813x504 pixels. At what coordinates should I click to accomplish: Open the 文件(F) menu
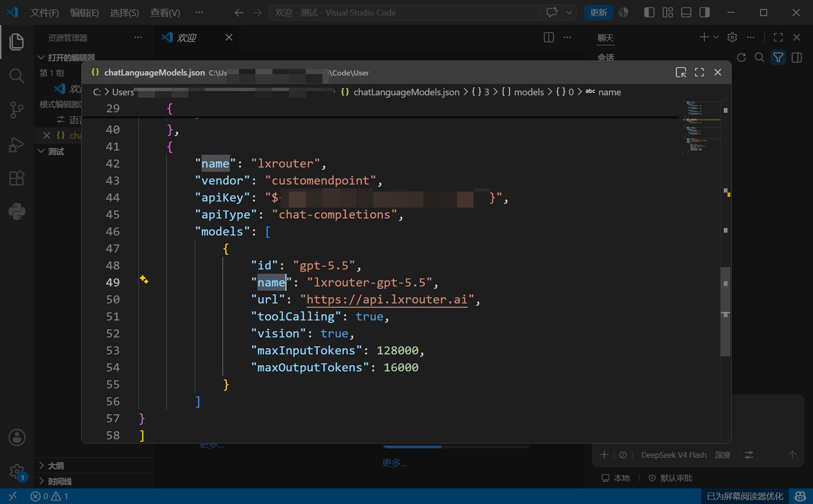click(x=44, y=13)
